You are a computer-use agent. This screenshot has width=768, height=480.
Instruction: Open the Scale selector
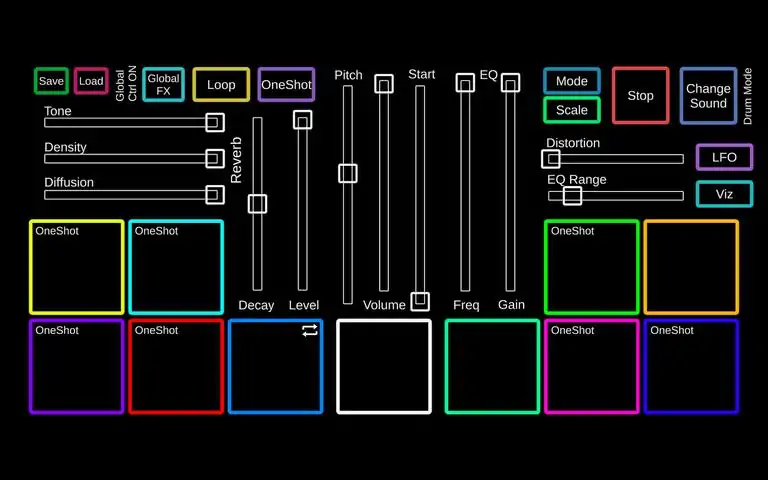(x=572, y=110)
